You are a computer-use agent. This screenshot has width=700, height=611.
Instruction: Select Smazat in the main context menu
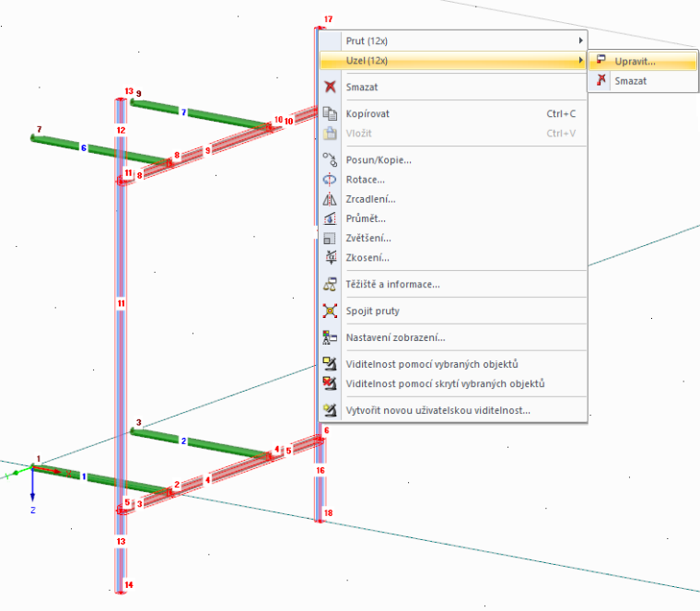(x=452, y=88)
